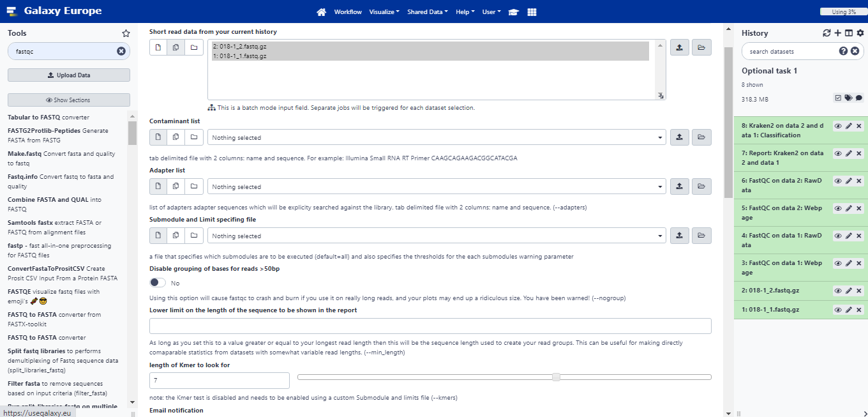868x417 pixels.
Task: Open history options gear icon
Action: (860, 33)
